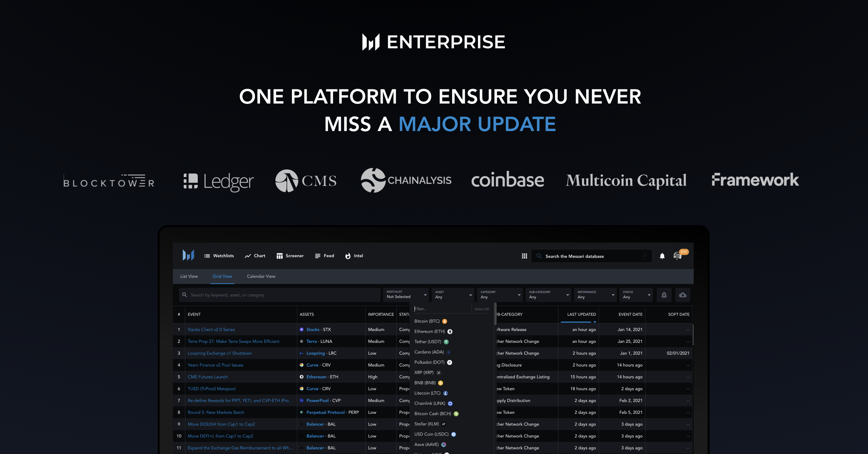Open the user profile avatar
This screenshot has height=454, width=868.
678,256
